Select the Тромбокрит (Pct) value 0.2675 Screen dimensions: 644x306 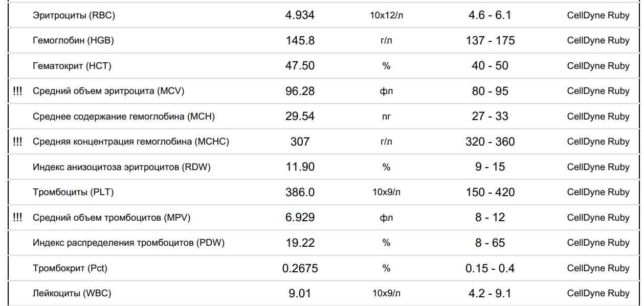(300, 269)
